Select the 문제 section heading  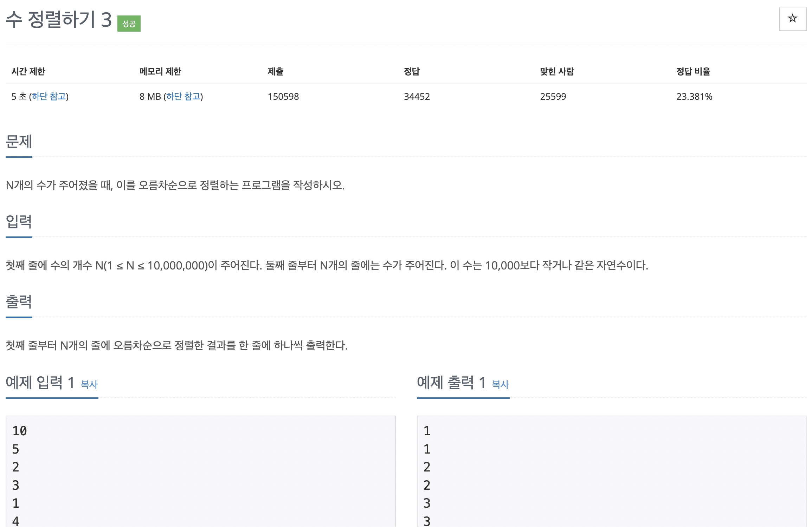point(19,142)
